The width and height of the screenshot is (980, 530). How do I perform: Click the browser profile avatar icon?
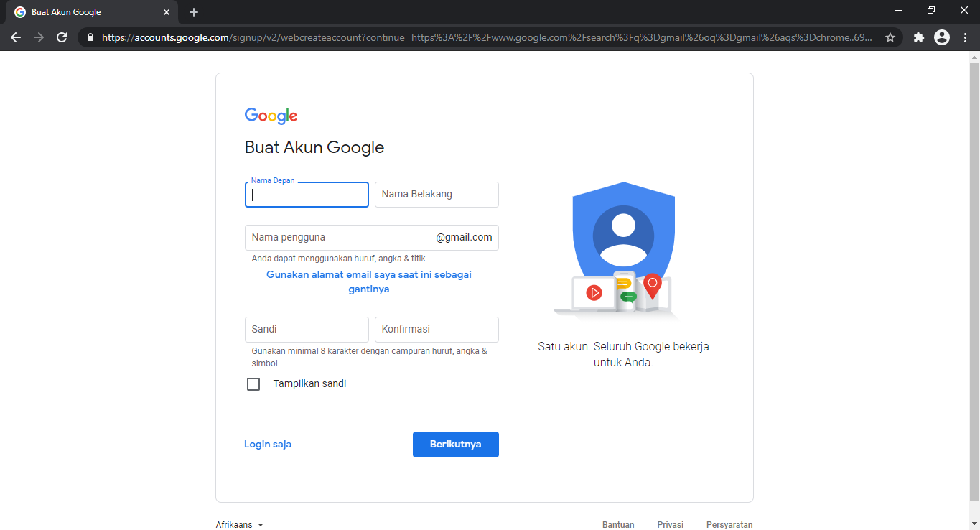[941, 37]
